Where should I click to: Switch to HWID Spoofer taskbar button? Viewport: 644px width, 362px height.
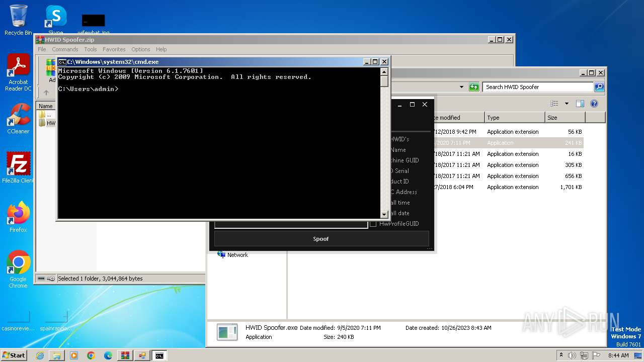pos(142,355)
